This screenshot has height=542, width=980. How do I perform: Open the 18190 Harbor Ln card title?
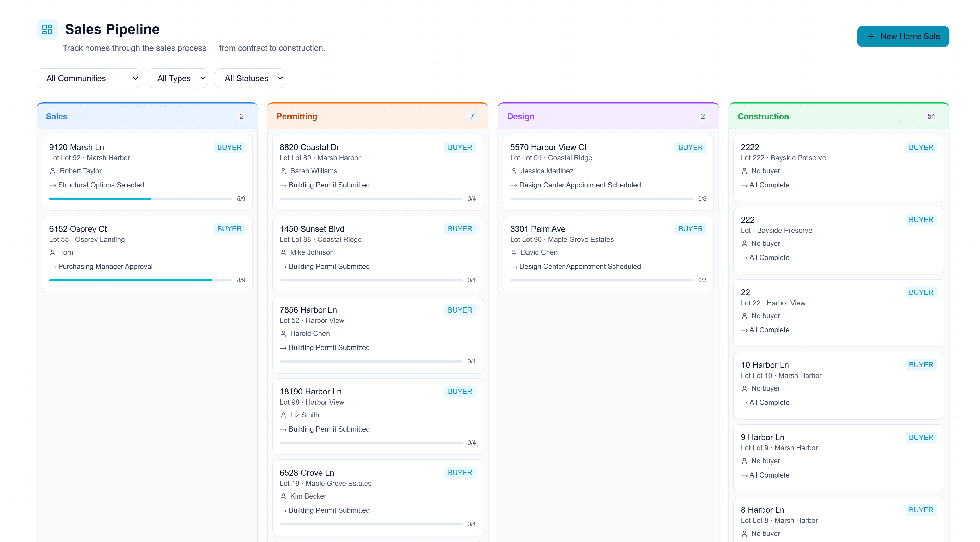(310, 392)
